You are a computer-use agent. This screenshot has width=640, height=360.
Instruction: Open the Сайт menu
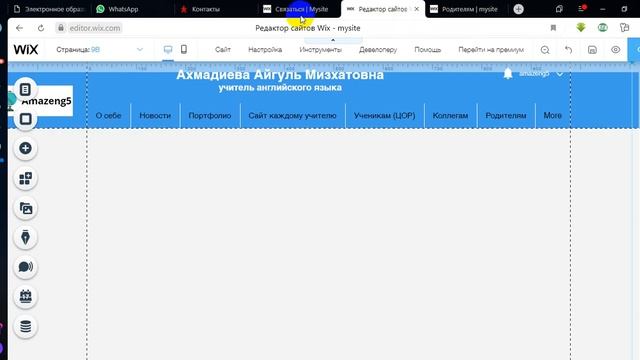(223, 49)
